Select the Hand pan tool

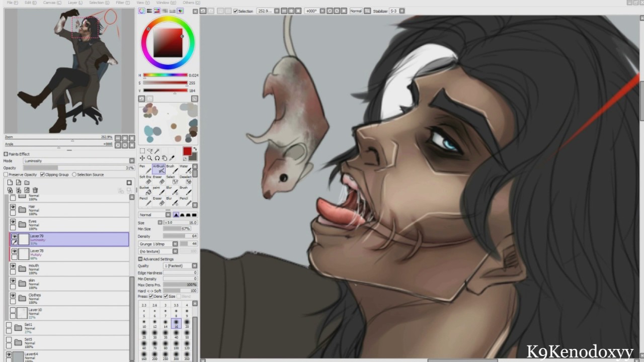pyautogui.click(x=165, y=158)
